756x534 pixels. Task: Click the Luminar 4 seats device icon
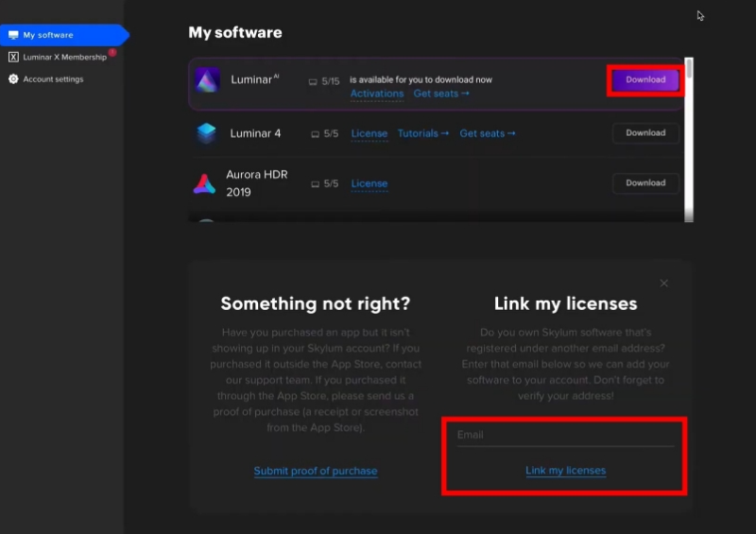click(x=315, y=134)
